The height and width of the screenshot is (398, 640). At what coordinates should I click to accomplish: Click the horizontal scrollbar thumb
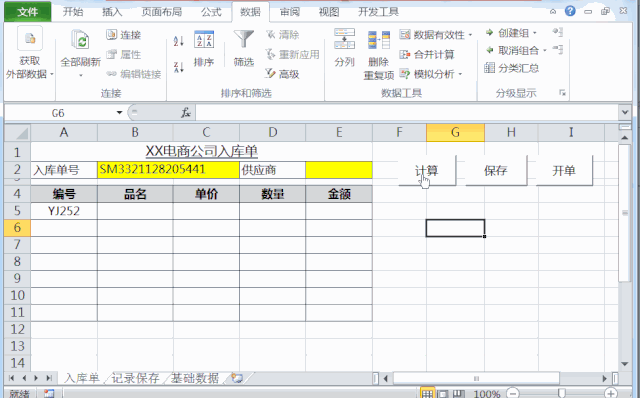[x=476, y=378]
